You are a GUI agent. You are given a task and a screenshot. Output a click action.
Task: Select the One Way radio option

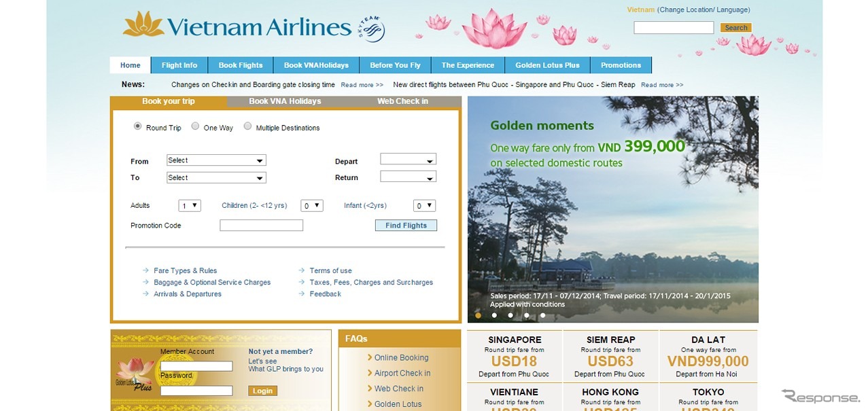pos(195,126)
